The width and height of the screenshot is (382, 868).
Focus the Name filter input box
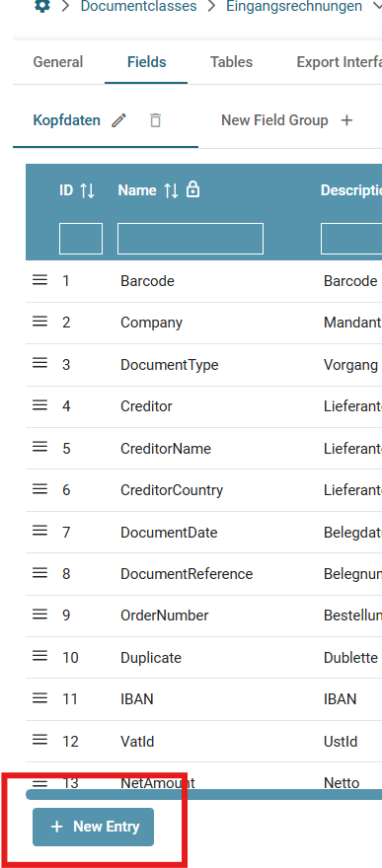point(191,239)
